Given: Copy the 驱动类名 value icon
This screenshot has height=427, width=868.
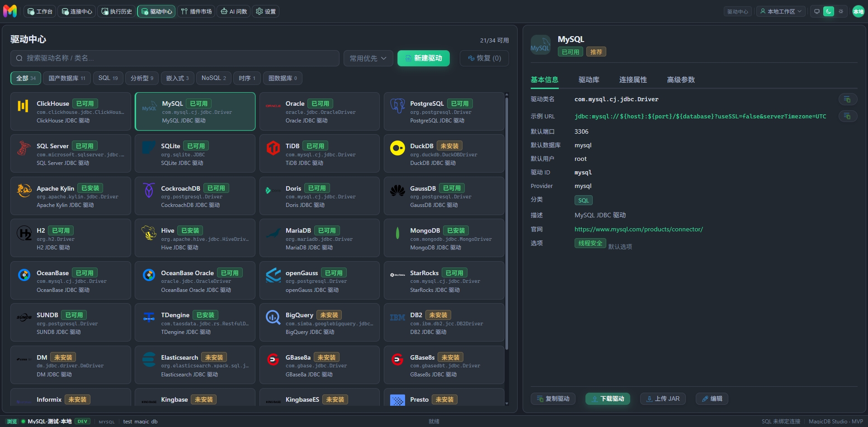Looking at the screenshot, I should pyautogui.click(x=848, y=99).
